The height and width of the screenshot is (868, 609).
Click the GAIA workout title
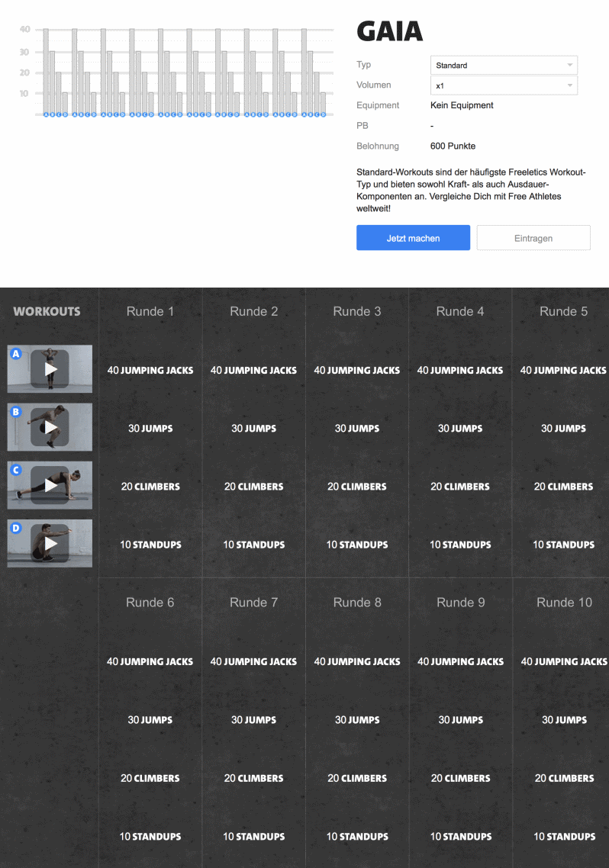[389, 31]
